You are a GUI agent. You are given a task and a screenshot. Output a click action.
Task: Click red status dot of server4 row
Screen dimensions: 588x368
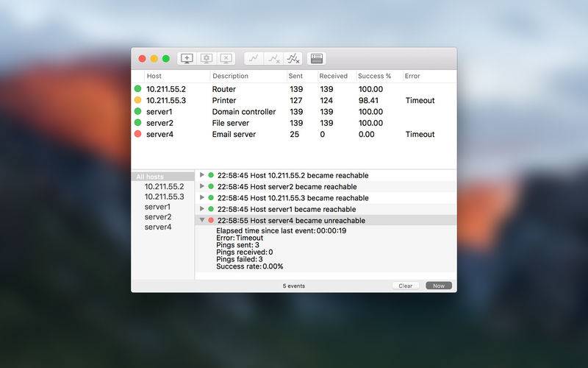click(137, 134)
